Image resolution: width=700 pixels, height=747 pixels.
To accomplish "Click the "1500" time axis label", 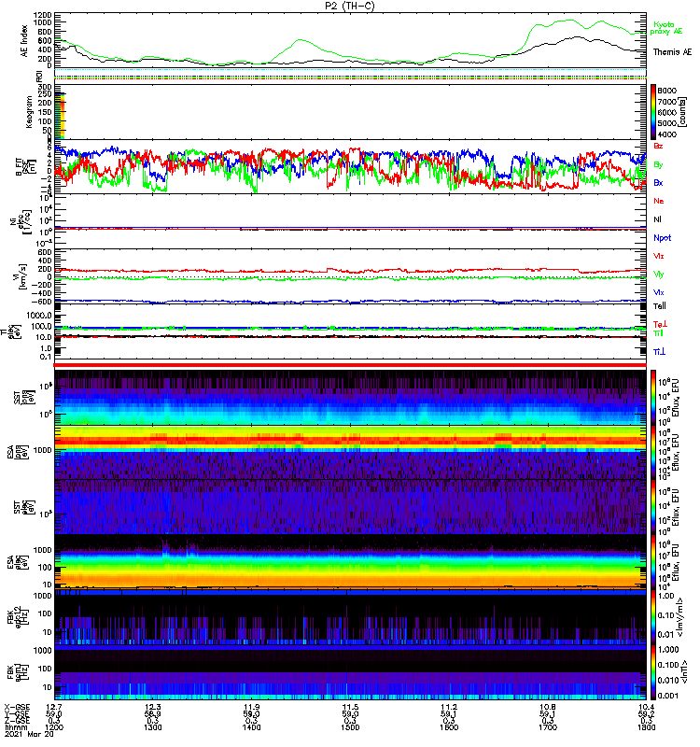I will pyautogui.click(x=350, y=727).
